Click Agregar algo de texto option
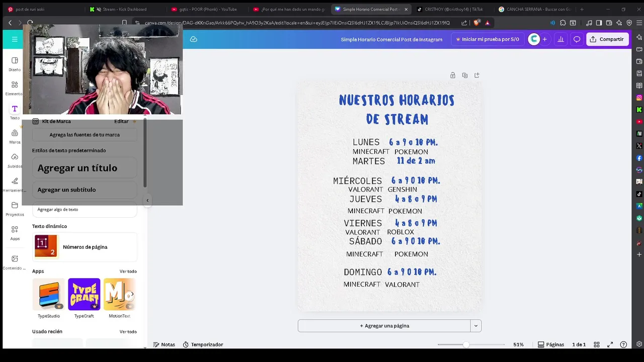This screenshot has height=362, width=644. (x=85, y=209)
